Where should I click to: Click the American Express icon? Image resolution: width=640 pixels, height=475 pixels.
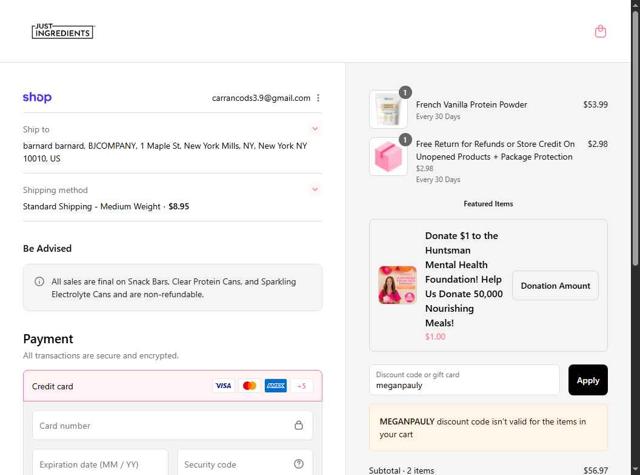276,386
